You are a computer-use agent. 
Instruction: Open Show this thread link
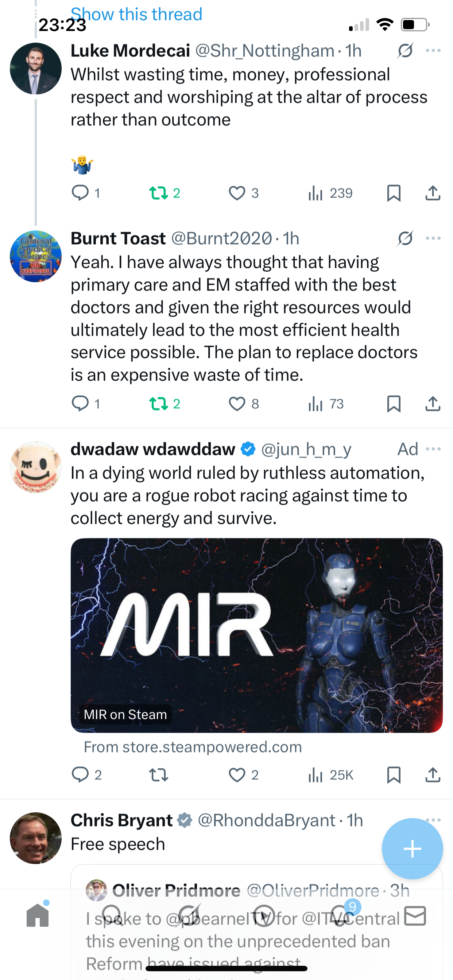tap(136, 15)
